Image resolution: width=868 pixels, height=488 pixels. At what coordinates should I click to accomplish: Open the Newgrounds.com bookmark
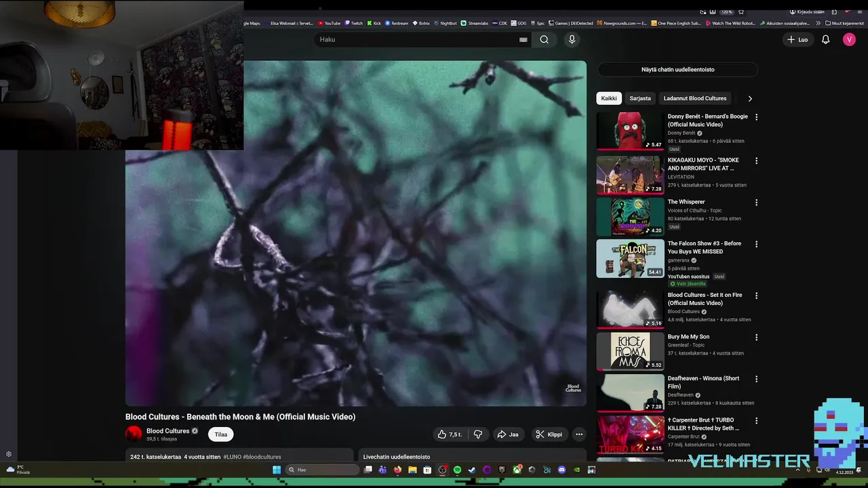(x=622, y=23)
